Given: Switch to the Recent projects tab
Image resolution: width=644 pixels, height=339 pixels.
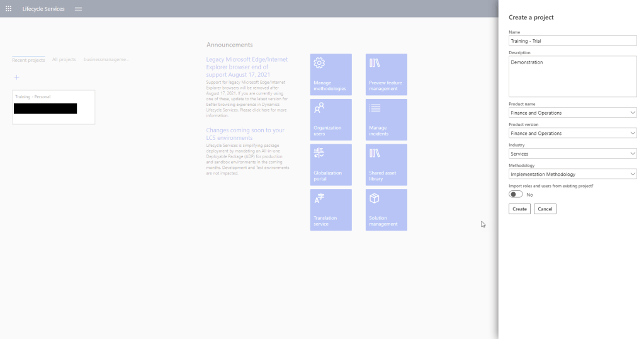Looking at the screenshot, I should click(x=28, y=60).
